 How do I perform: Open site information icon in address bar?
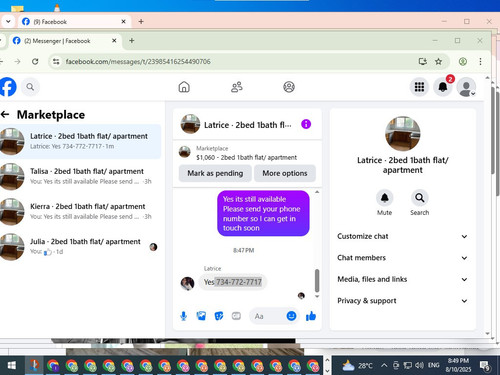coord(56,62)
